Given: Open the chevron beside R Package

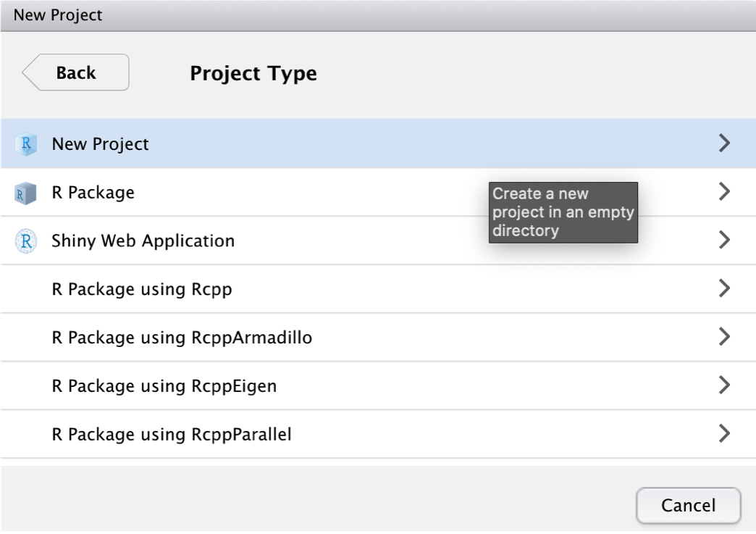Looking at the screenshot, I should (723, 192).
